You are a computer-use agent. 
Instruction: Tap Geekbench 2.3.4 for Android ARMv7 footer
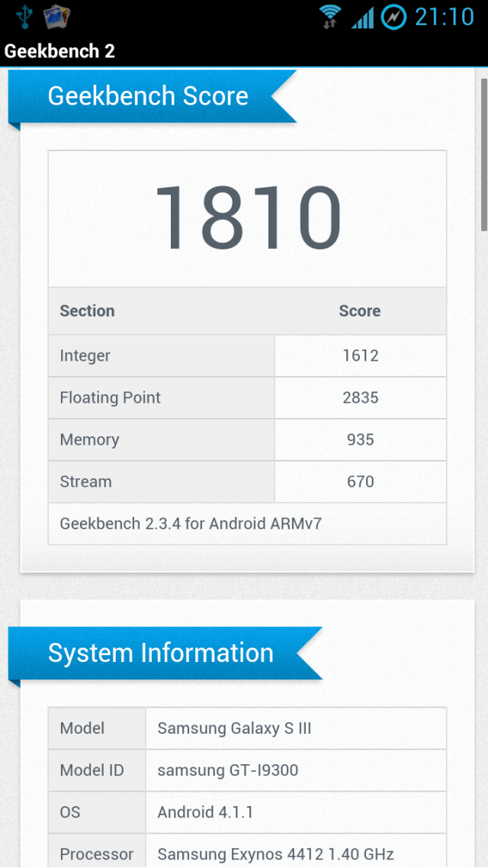pos(247,524)
